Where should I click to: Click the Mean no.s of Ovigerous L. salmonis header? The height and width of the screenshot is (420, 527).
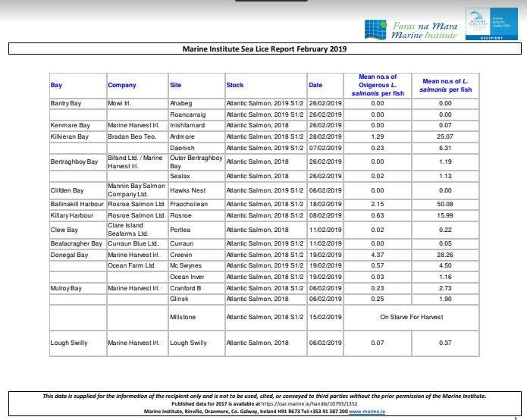[378, 85]
